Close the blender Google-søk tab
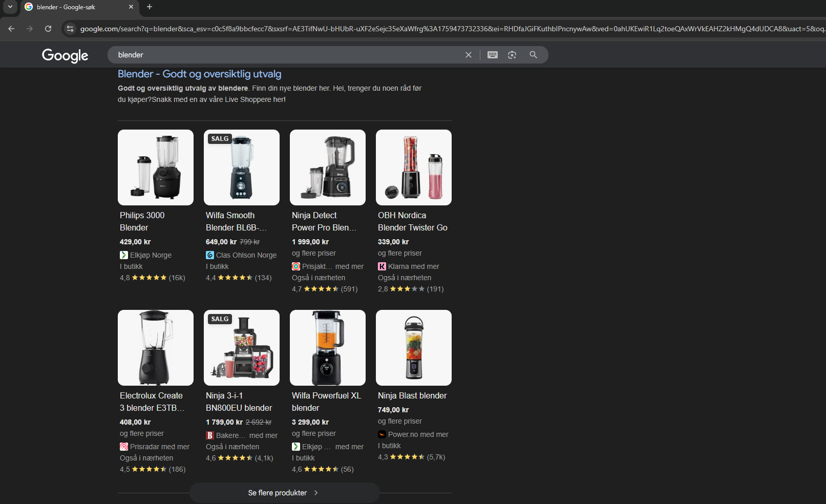 131,7
